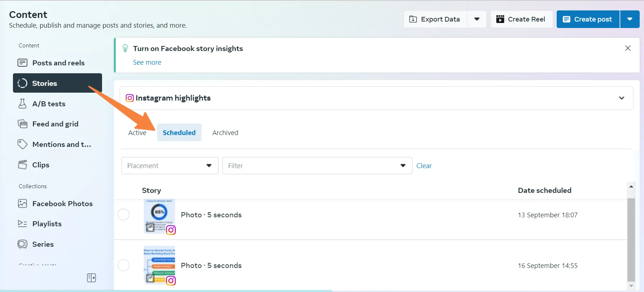Click 'Photo · 5 seconds' for 16 September
Screen dimensions: 644x292
pyautogui.click(x=211, y=265)
